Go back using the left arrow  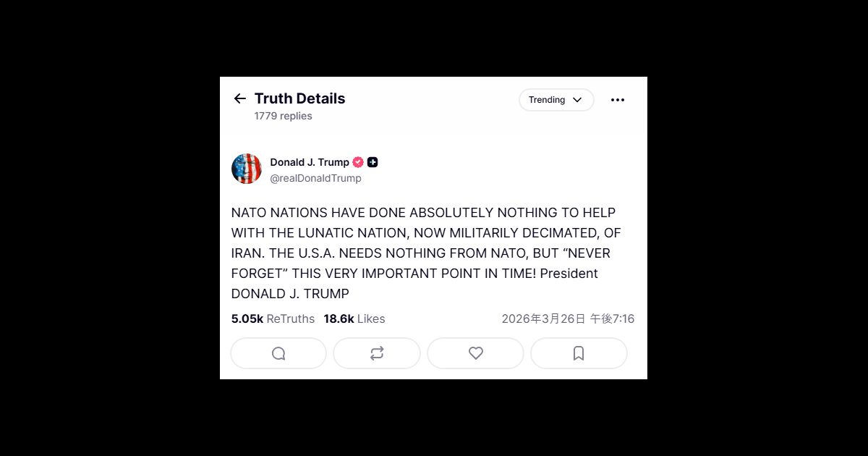(x=240, y=98)
